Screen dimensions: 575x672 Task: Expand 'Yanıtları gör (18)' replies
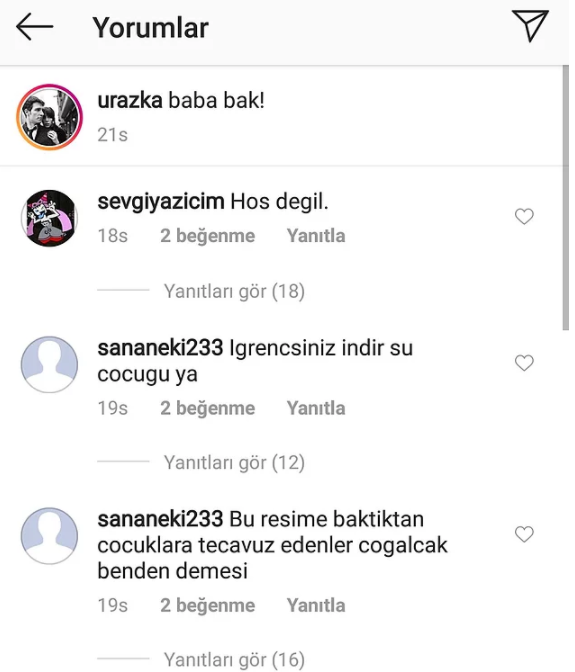pos(234,291)
